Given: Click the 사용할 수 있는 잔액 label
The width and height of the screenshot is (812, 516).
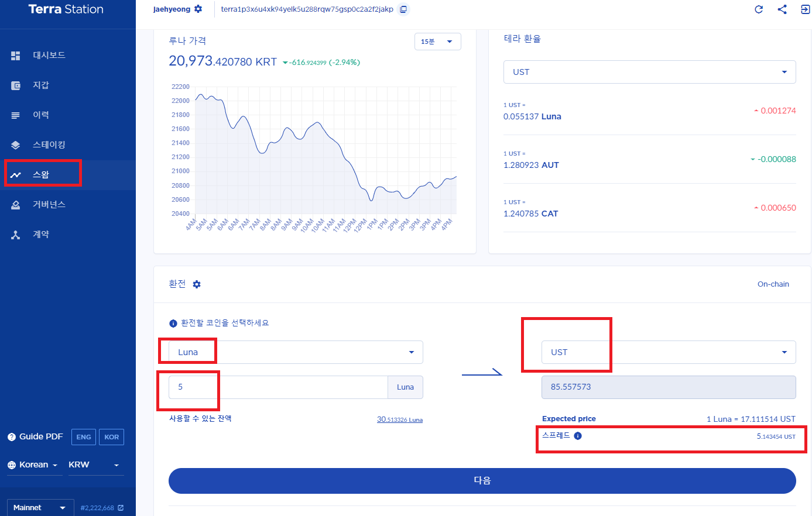Looking at the screenshot, I should [200, 418].
